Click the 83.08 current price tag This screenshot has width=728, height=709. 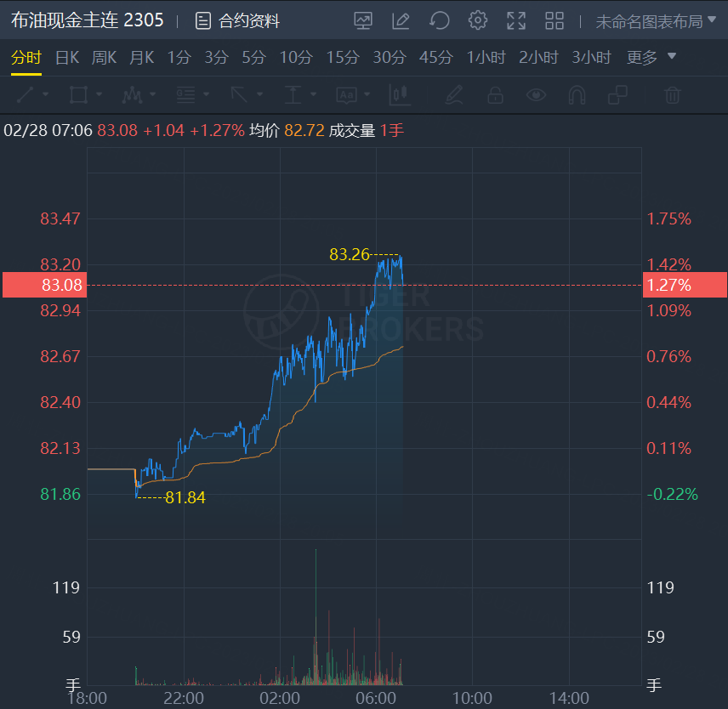pos(44,285)
